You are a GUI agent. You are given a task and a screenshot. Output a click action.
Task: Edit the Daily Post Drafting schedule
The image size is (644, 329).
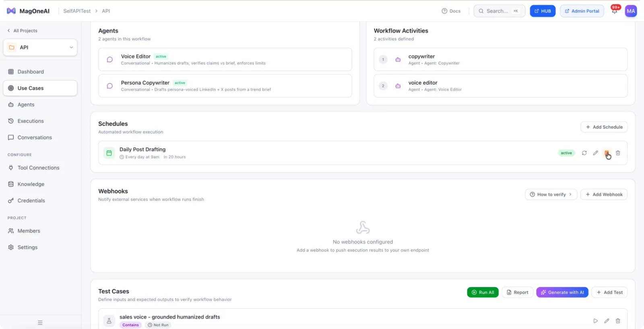coord(595,153)
